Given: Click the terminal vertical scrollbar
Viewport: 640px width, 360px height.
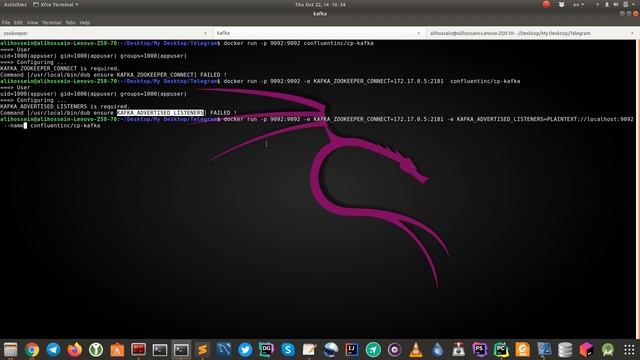Looking at the screenshot, I should click(x=638, y=188).
